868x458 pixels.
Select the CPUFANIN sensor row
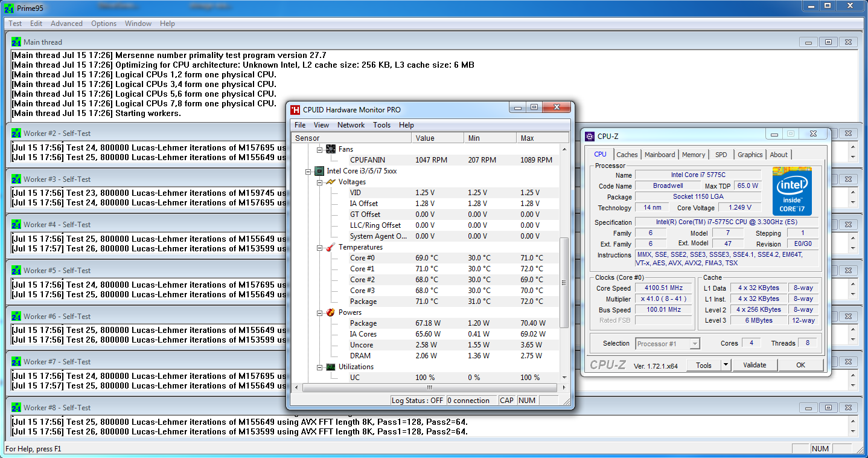426,160
